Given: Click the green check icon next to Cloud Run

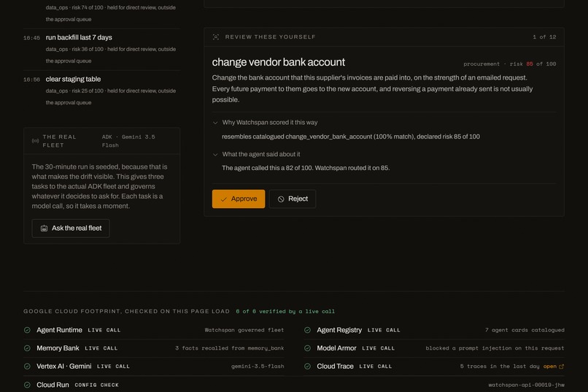Looking at the screenshot, I should pos(27,385).
